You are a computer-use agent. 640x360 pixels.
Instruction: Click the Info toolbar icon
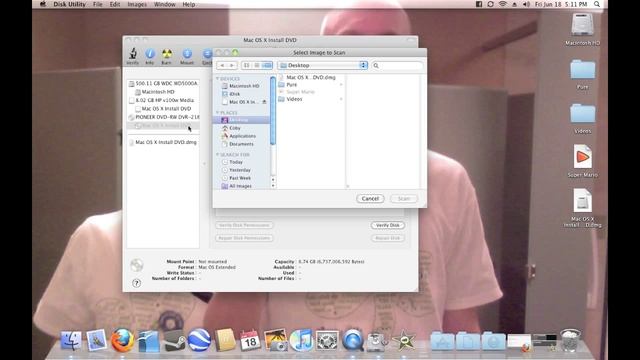(150, 56)
